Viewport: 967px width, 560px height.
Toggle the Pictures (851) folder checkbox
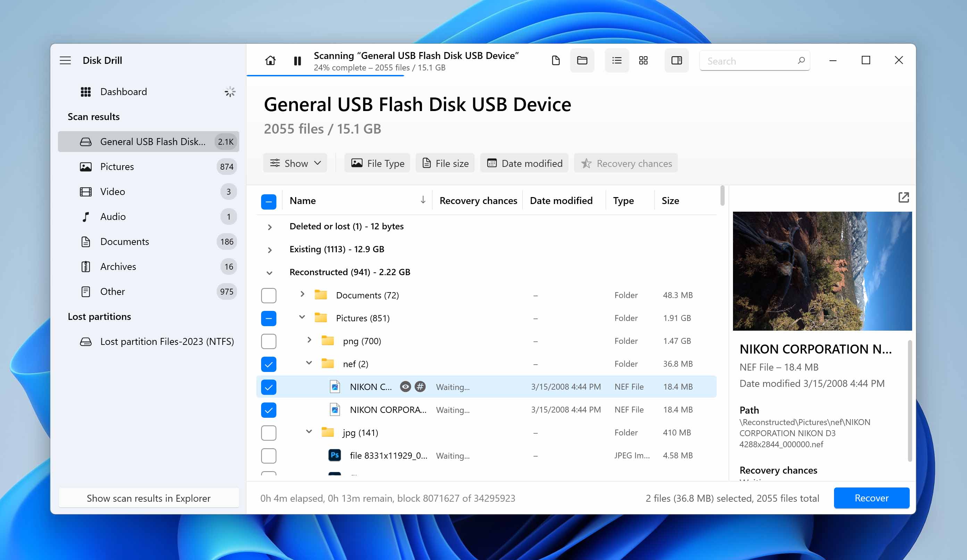pyautogui.click(x=269, y=319)
